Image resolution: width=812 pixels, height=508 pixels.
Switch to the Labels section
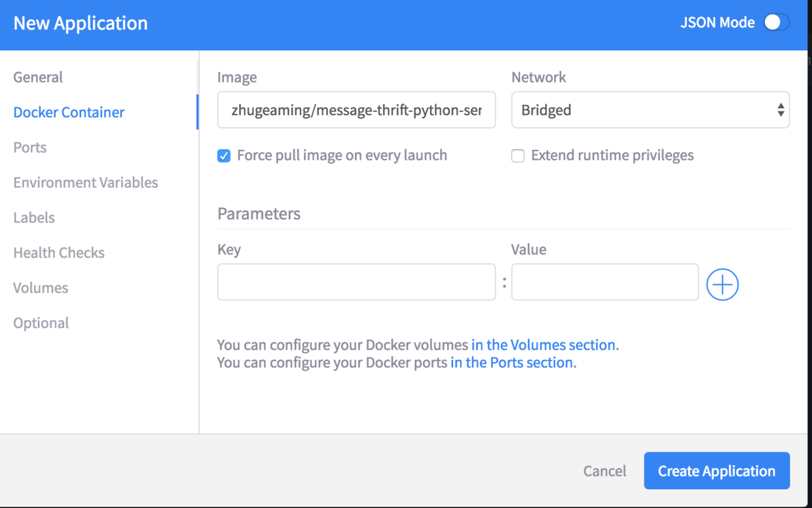(34, 217)
